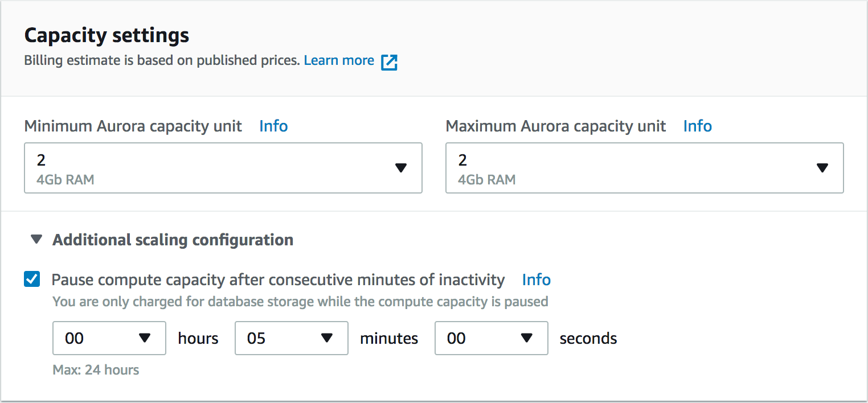This screenshot has width=868, height=403.
Task: Open the seconds dropdown showing 00
Action: click(492, 338)
